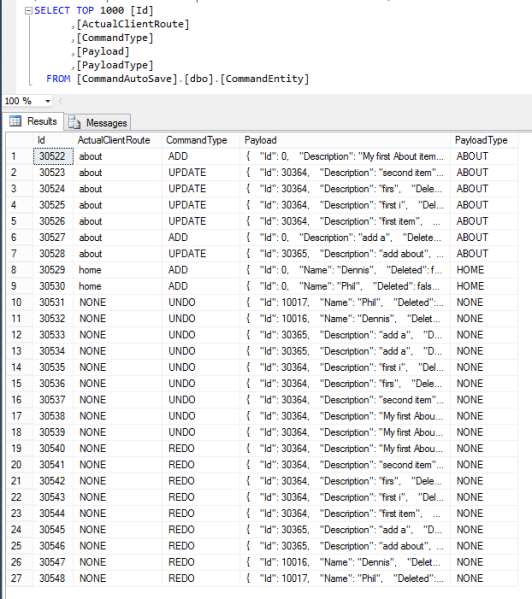Click ADD command in row 30522
This screenshot has width=532, height=599.
coord(201,156)
